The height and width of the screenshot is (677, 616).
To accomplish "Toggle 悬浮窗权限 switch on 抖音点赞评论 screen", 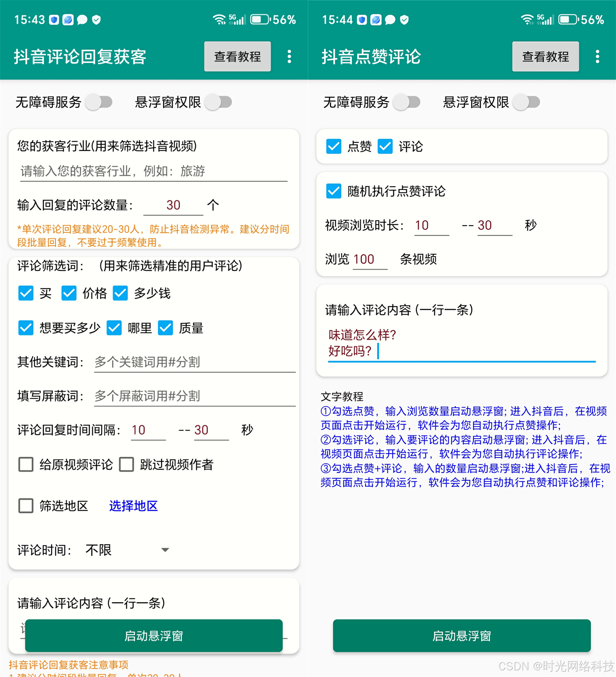I will tap(526, 102).
